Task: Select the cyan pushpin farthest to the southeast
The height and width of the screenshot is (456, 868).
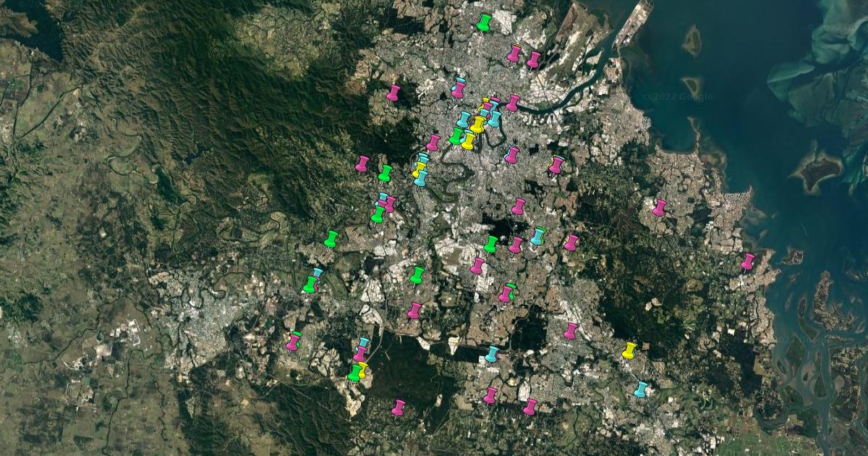Action: (641, 390)
